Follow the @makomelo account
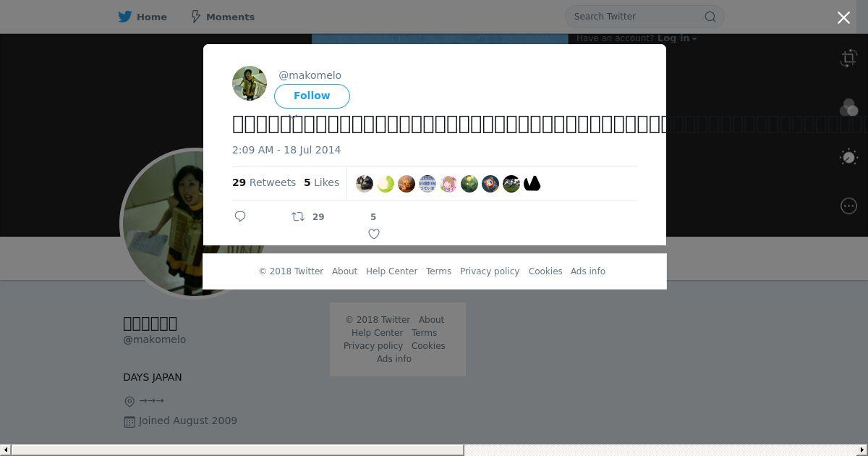 pyautogui.click(x=312, y=96)
